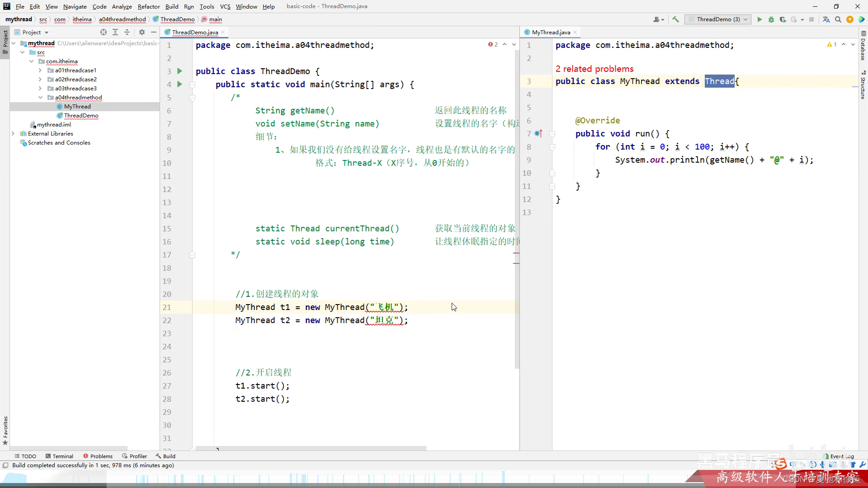Open Project panel settings gear
The image size is (868, 488).
(x=142, y=32)
